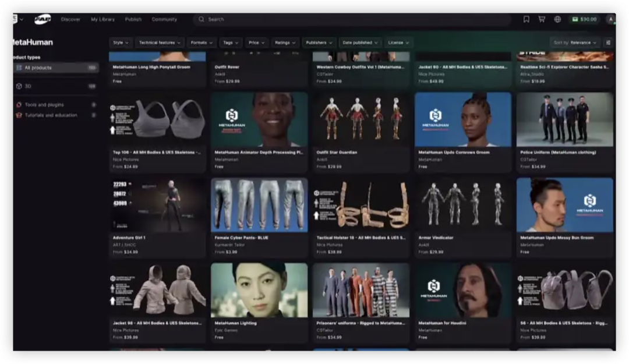Click Jacket 80 product title
This screenshot has height=364, width=629.
pyautogui.click(x=463, y=67)
